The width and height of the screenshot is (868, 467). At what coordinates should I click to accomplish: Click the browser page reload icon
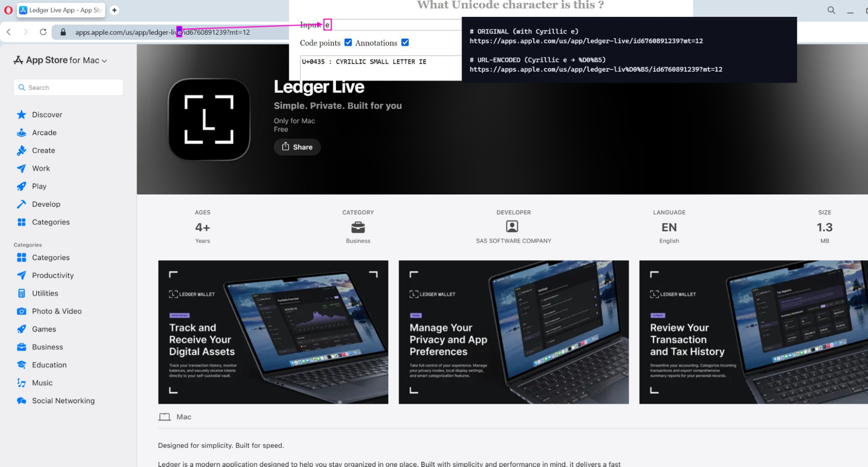(x=43, y=32)
